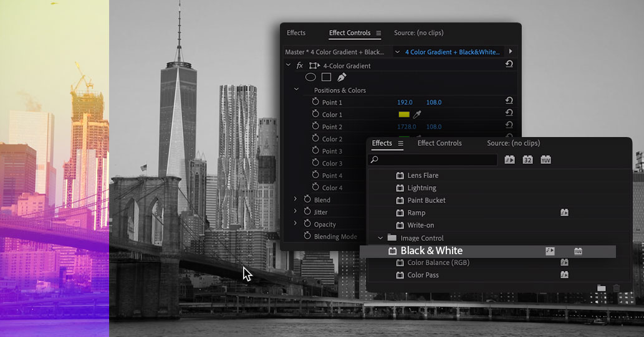Toggle animation stopwatch for Opacity
Viewport: 644px width, 337px height.
[307, 224]
